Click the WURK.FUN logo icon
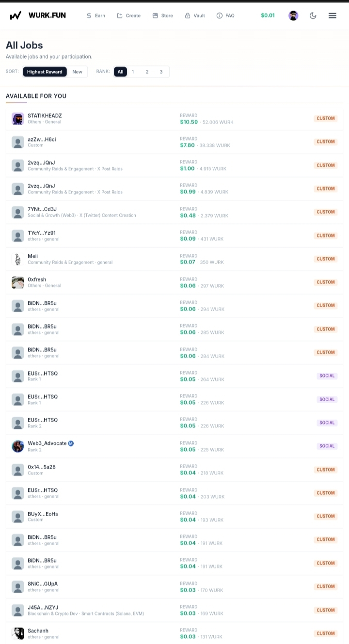Image resolution: width=349 pixels, height=644 pixels. coord(16,16)
